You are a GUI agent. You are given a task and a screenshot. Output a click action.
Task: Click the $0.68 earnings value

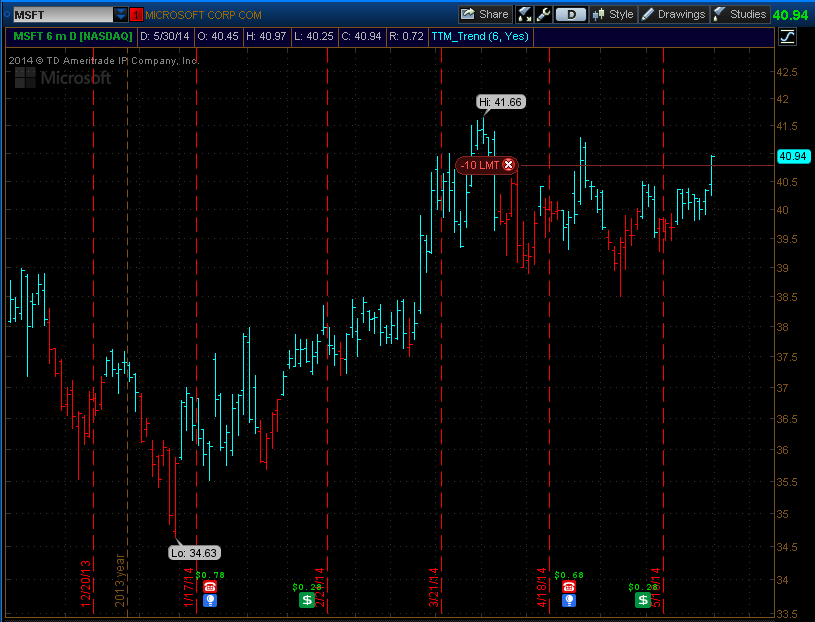pos(569,575)
